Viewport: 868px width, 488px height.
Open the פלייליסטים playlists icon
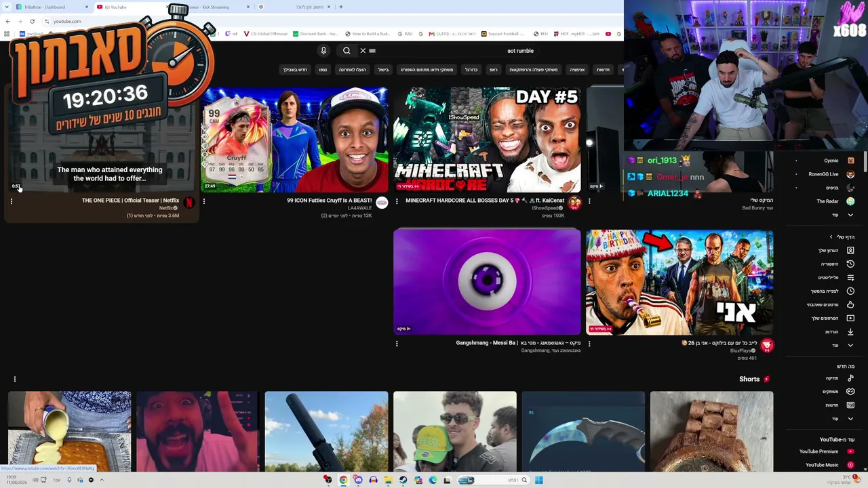point(850,278)
